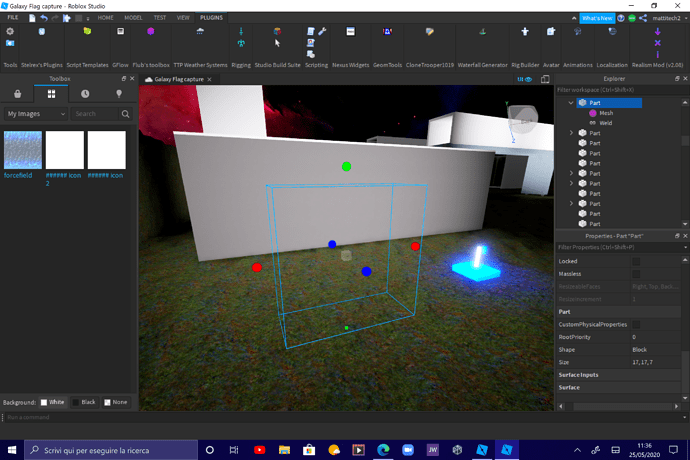Switch to the HOME ribbon tab

[x=106, y=18]
